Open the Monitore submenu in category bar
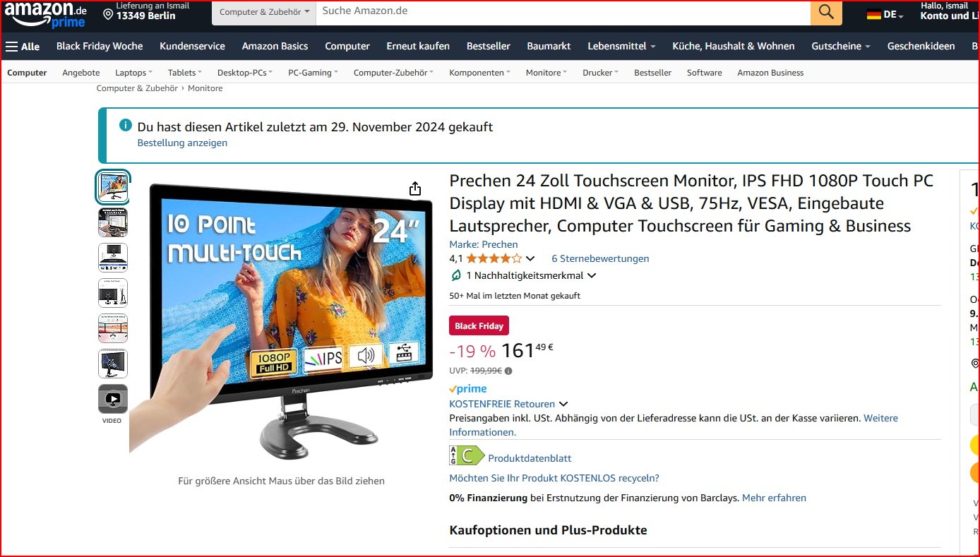The height and width of the screenshot is (557, 980). (x=547, y=73)
